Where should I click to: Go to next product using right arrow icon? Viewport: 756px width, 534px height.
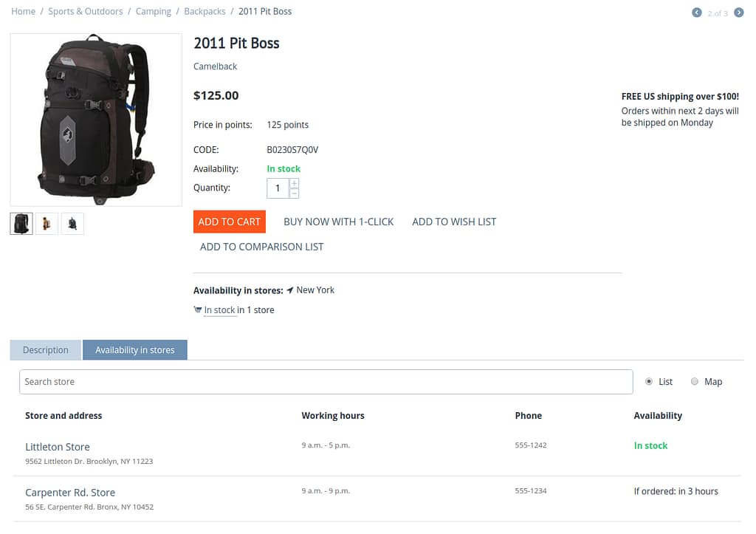[x=739, y=13]
